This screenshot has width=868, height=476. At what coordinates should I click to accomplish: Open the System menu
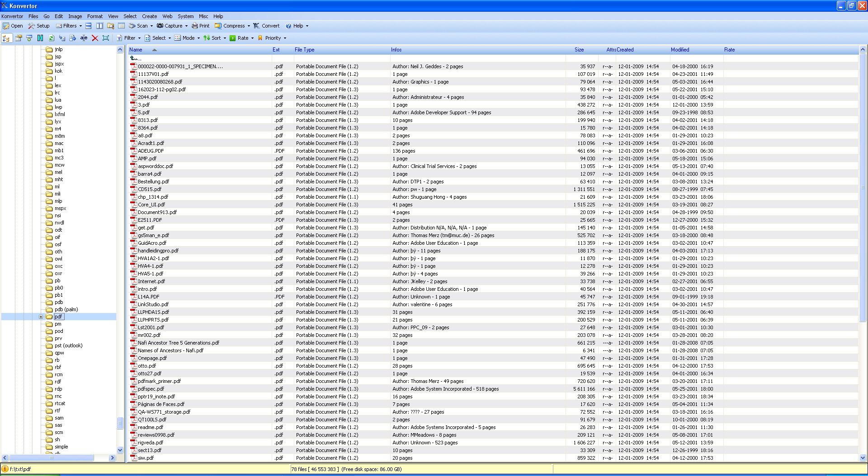[185, 16]
